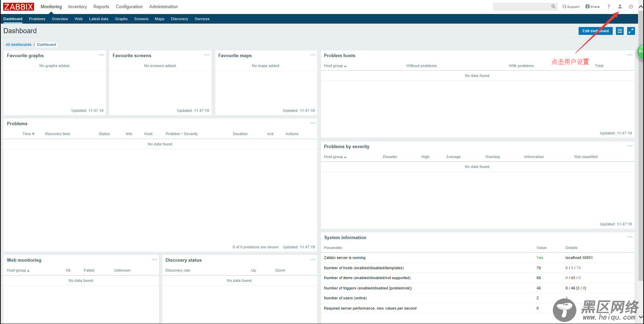Open Favourite screens widget menu dots
The height and width of the screenshot is (324, 644).
(207, 55)
